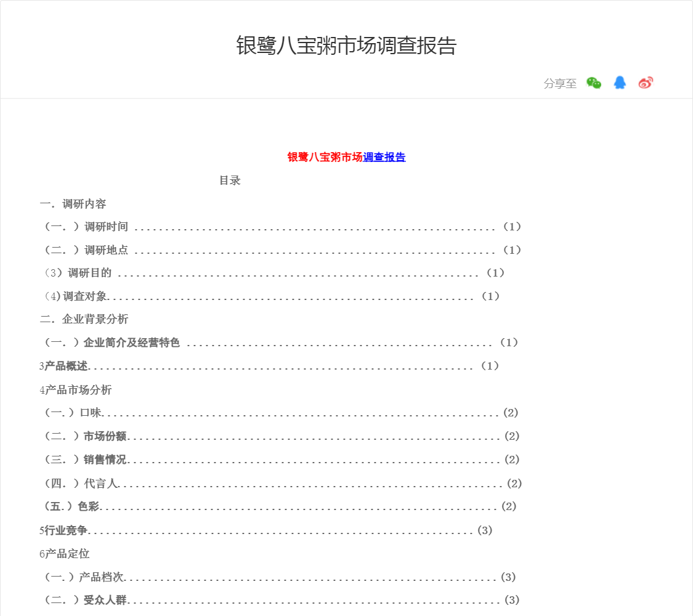Select the 6产品定位 section line
The image size is (693, 616).
pyautogui.click(x=65, y=554)
